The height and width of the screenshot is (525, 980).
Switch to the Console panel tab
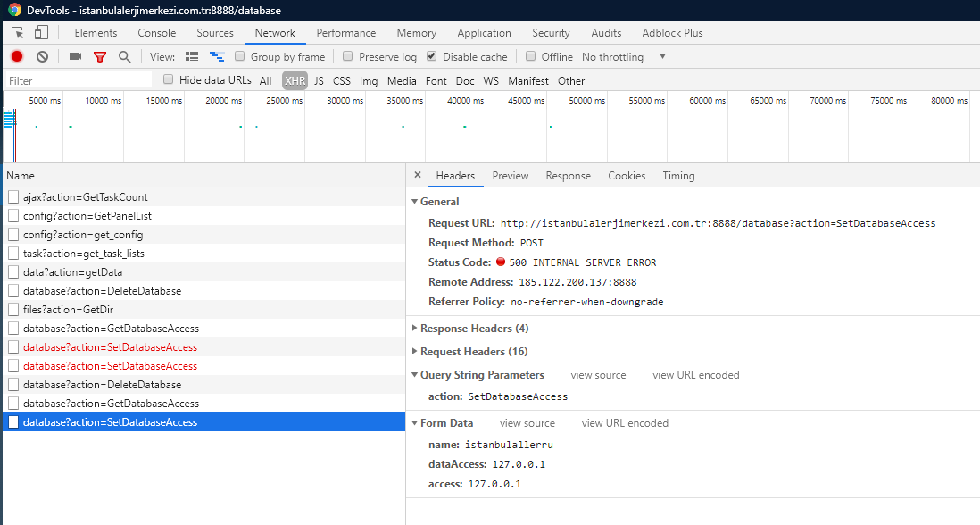point(156,33)
